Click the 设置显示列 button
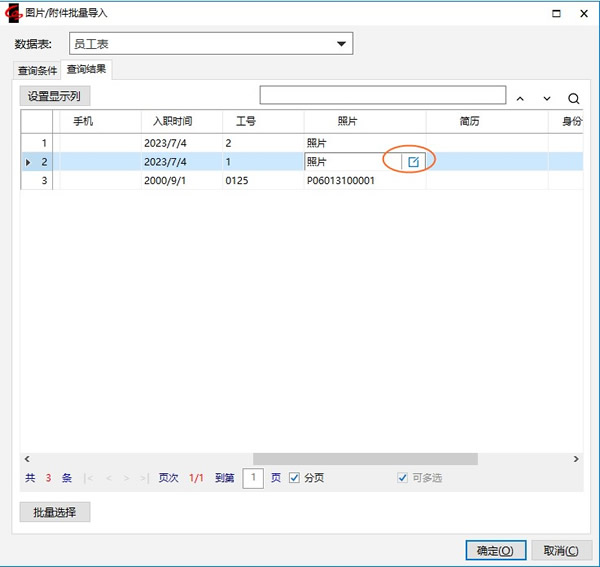The height and width of the screenshot is (567, 600). coord(55,96)
